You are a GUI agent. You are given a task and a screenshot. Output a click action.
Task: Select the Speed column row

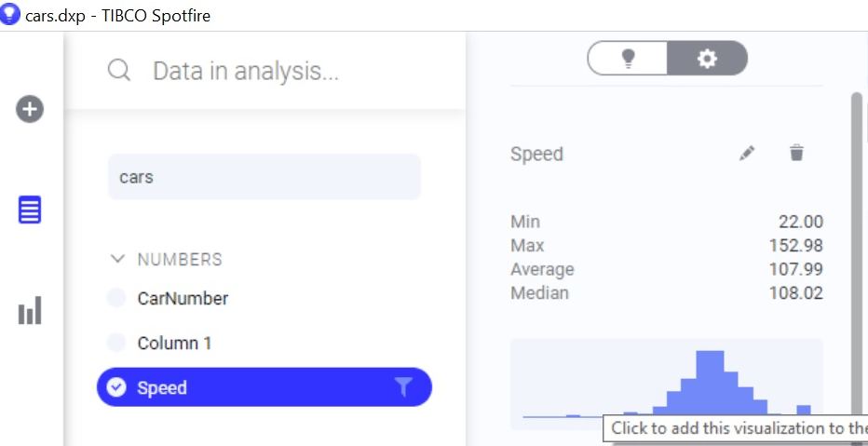click(x=264, y=386)
